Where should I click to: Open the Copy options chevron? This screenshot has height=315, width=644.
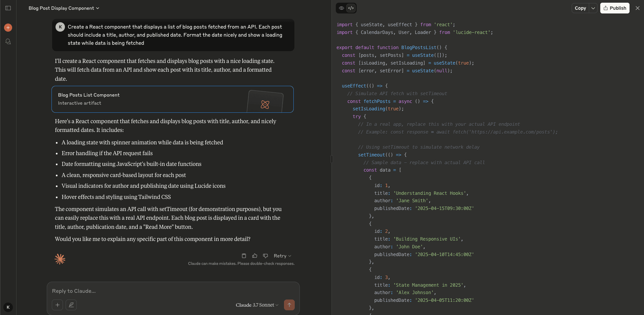coord(593,8)
